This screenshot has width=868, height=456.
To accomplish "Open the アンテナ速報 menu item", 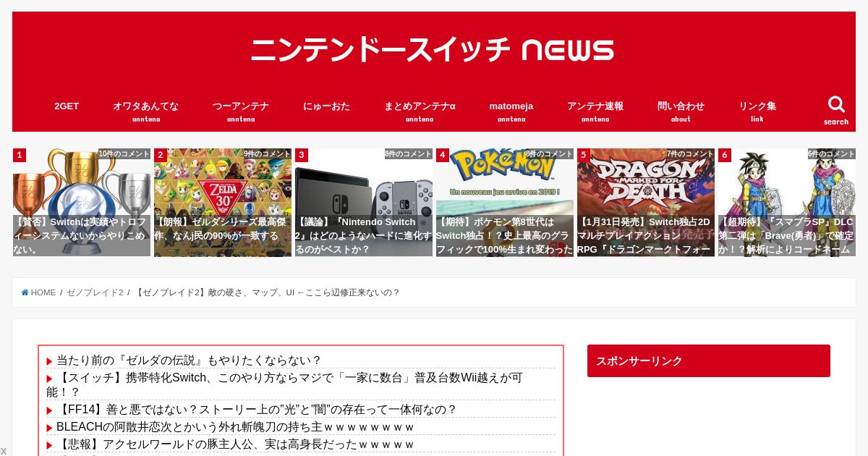I will (595, 110).
